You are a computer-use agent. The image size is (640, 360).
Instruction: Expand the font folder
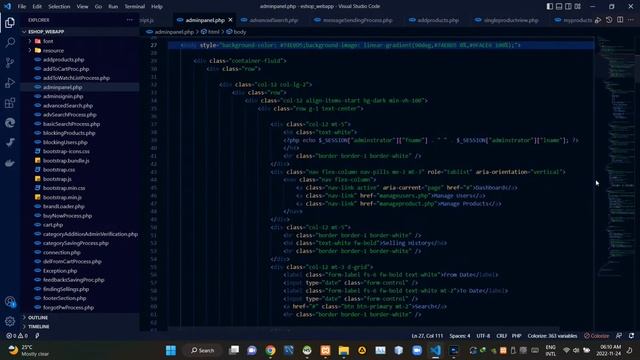pos(80,41)
